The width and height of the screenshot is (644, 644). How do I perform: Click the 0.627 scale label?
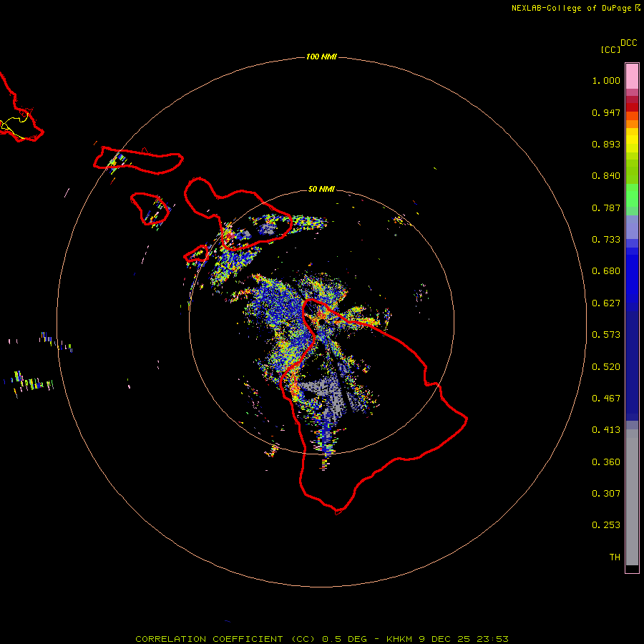coord(606,303)
